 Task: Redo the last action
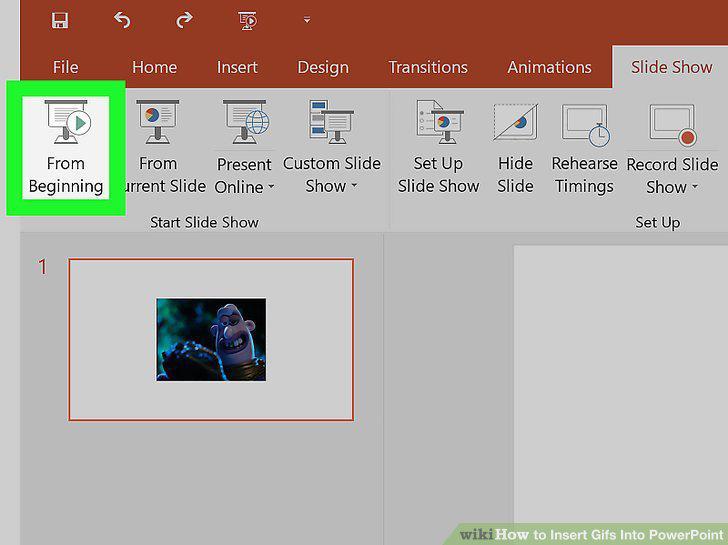(x=184, y=20)
